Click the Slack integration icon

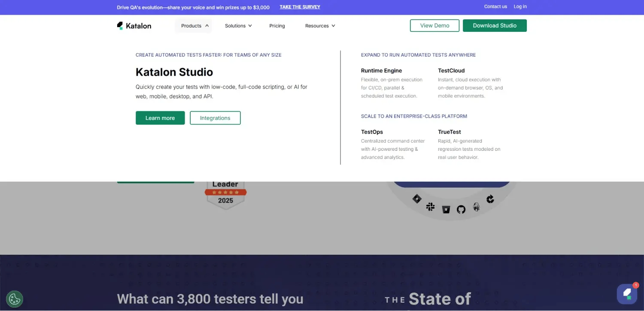[x=430, y=207]
